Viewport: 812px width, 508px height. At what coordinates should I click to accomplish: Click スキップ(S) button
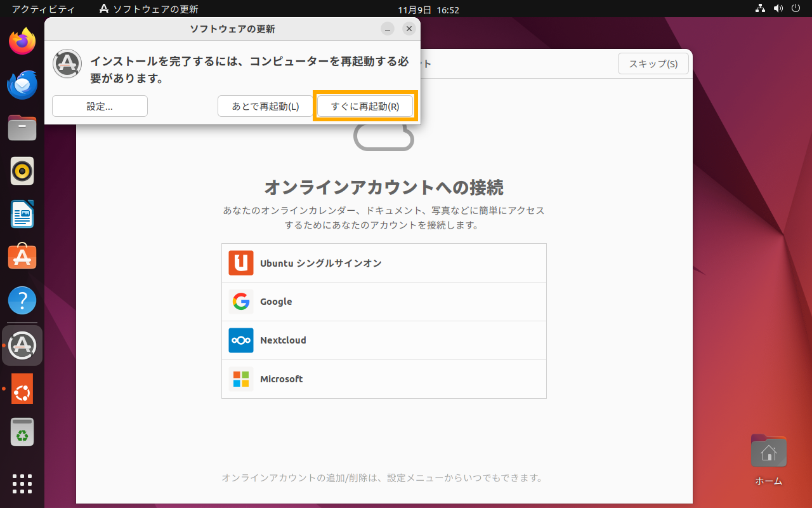[653, 63]
